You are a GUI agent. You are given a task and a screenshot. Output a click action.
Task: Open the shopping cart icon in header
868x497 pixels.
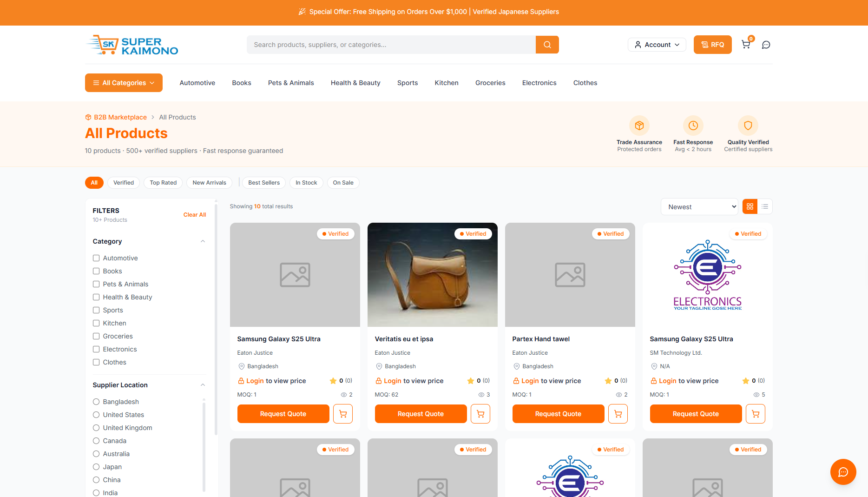coord(746,45)
